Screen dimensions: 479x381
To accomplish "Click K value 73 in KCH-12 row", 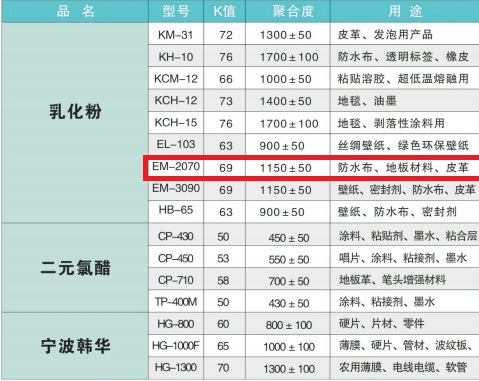I will point(225,101).
